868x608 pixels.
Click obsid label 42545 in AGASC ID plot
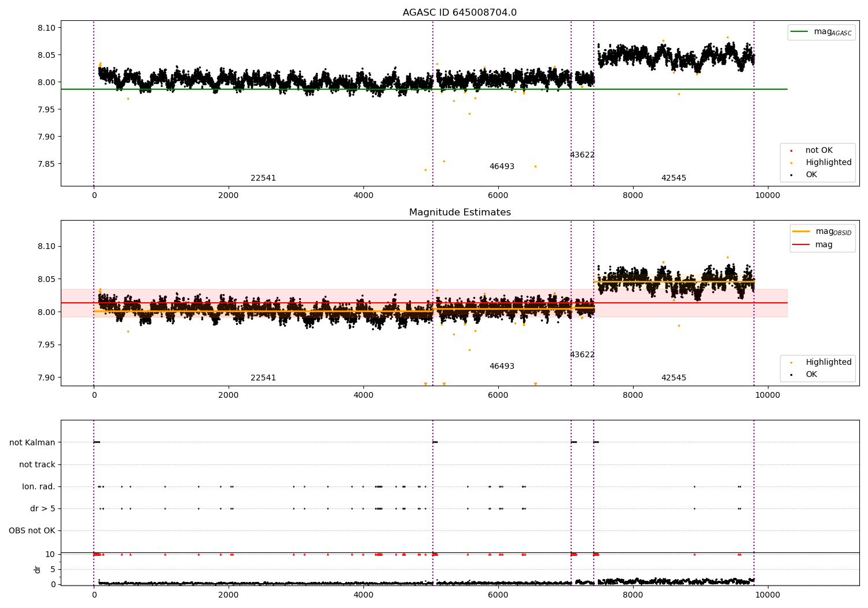[x=674, y=178]
